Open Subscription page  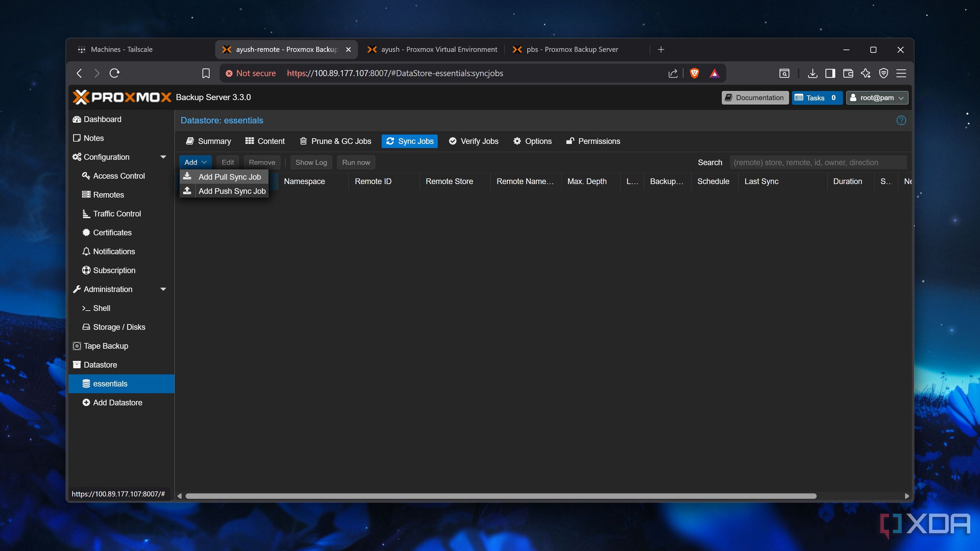point(121,270)
